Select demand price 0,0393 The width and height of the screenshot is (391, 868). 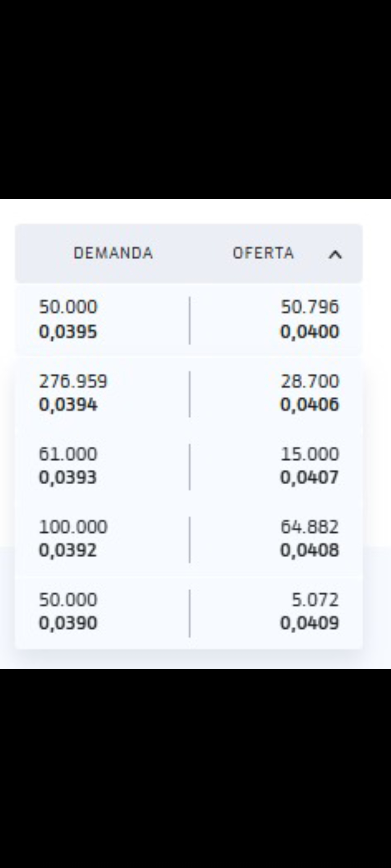pos(68,477)
